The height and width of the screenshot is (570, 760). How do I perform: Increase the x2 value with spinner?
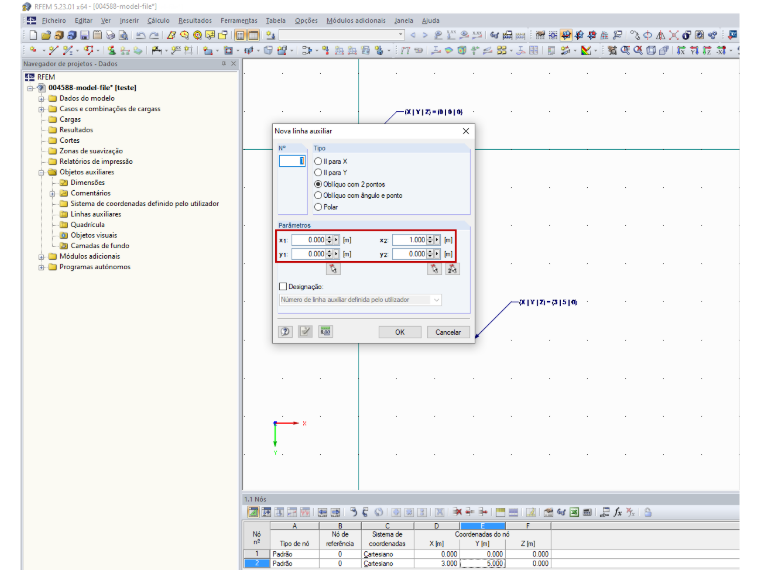coord(430,238)
